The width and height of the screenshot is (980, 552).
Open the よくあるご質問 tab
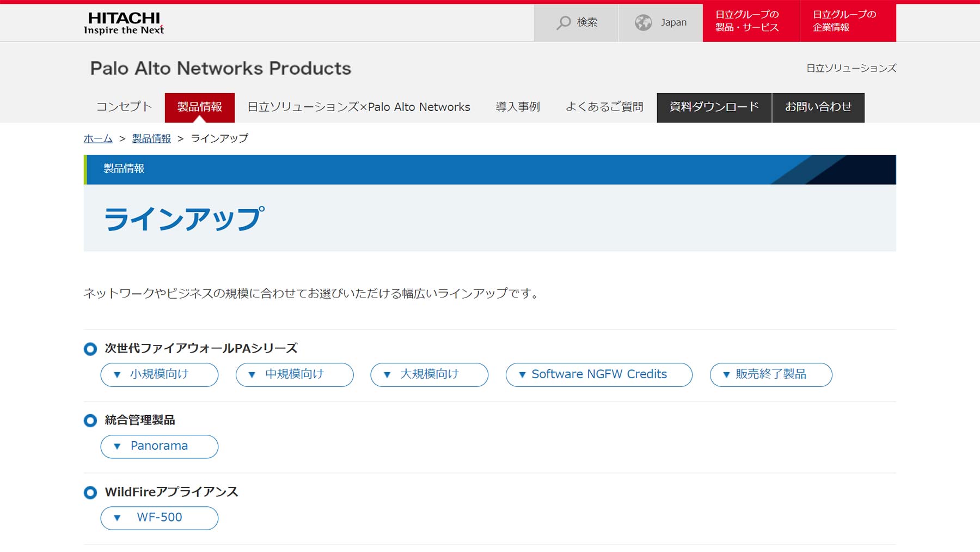point(604,107)
